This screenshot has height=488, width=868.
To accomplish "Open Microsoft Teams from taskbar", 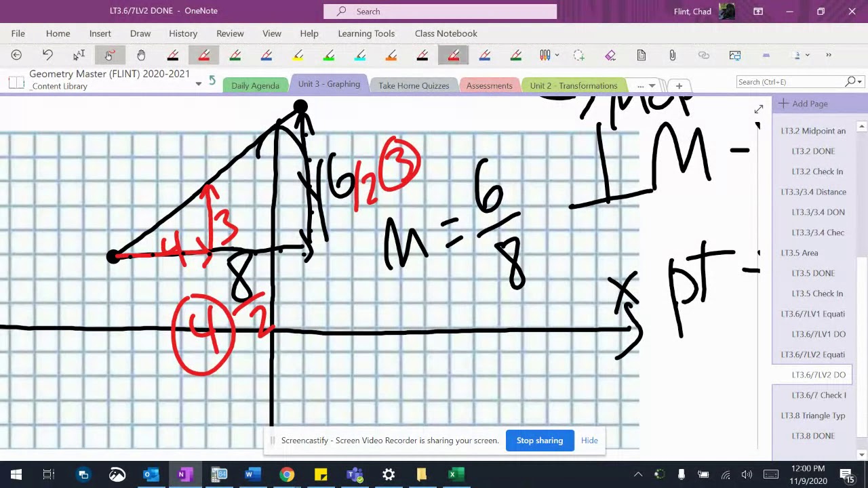I will coord(355,474).
